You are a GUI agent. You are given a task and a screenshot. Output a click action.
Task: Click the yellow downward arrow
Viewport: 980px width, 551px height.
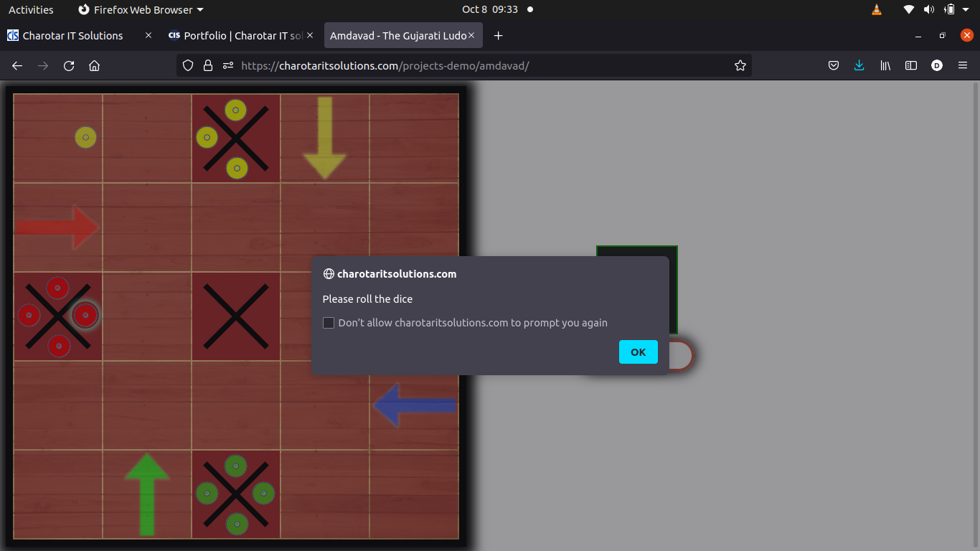click(x=325, y=138)
